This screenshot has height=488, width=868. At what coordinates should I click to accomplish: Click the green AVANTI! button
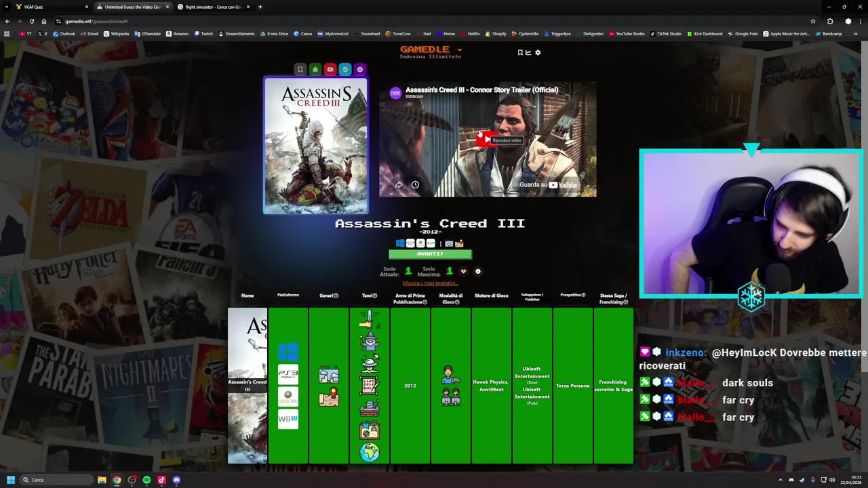[x=430, y=254]
